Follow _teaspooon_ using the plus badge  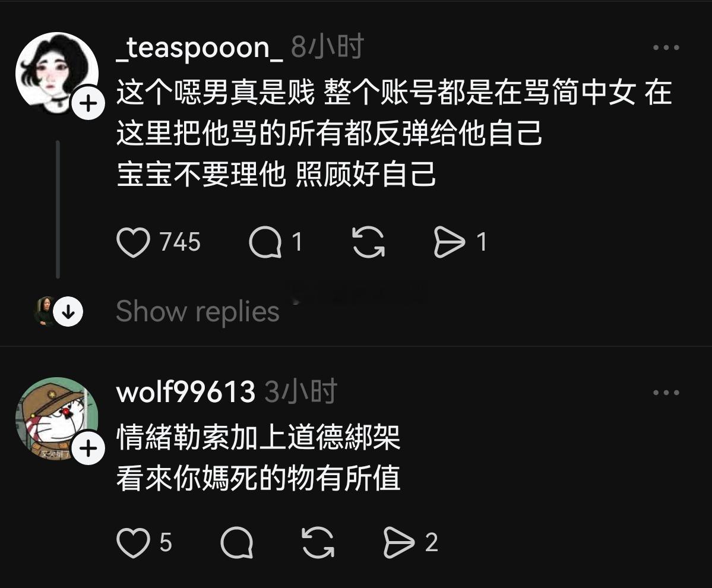pyautogui.click(x=88, y=103)
